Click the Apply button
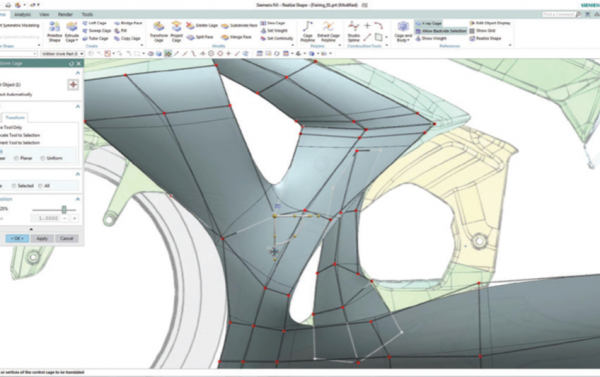Viewport: 600px width, 377px height. point(42,238)
